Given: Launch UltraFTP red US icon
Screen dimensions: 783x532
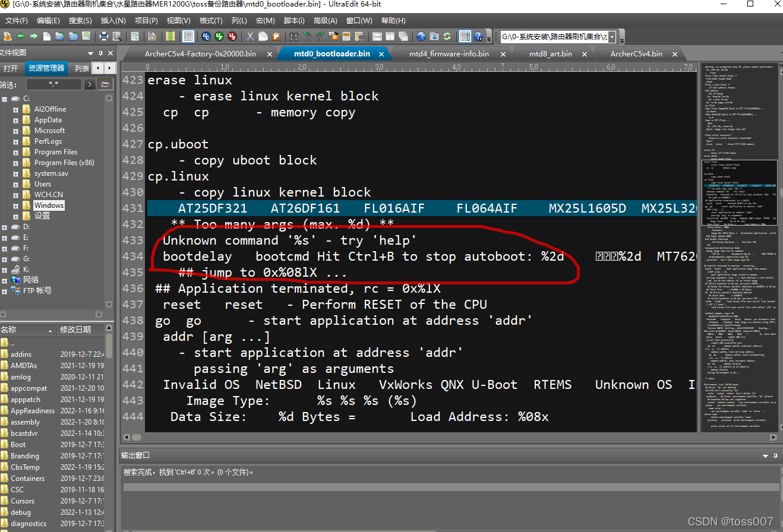Looking at the screenshot, I should [x=232, y=36].
